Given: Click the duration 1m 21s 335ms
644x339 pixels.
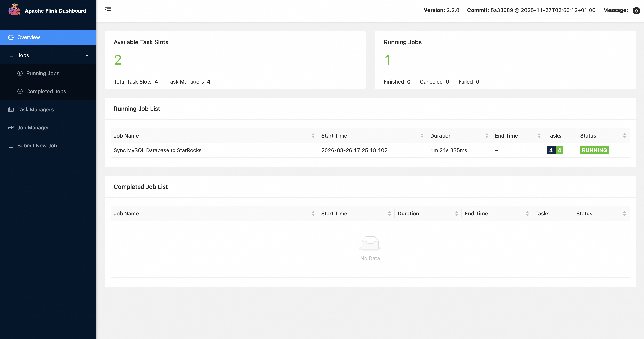Looking at the screenshot, I should [448, 150].
